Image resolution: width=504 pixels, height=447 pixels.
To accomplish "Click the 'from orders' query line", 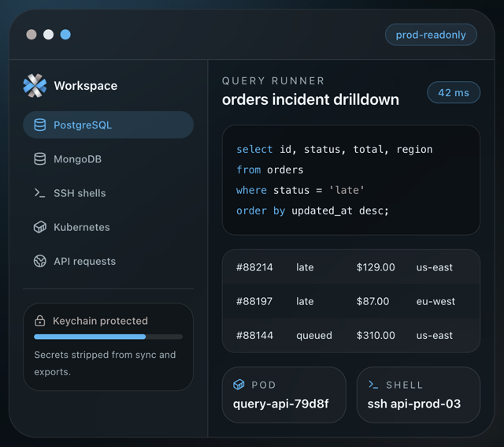I will tap(269, 169).
